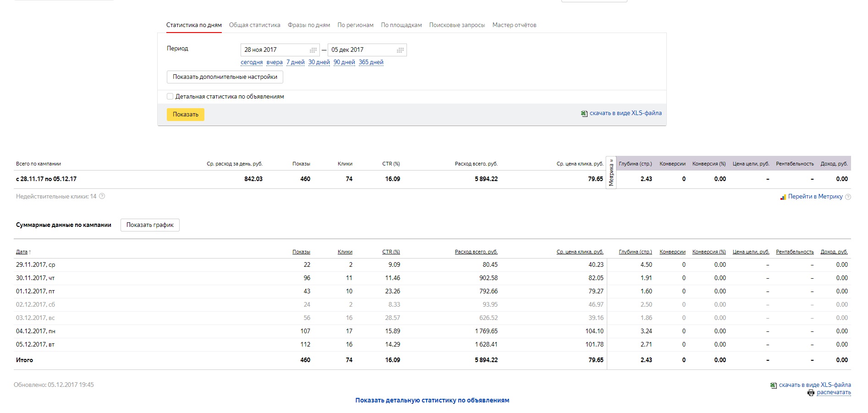This screenshot has width=868, height=413.
Task: Click Metrika bar chart icon
Action: pyautogui.click(x=783, y=197)
